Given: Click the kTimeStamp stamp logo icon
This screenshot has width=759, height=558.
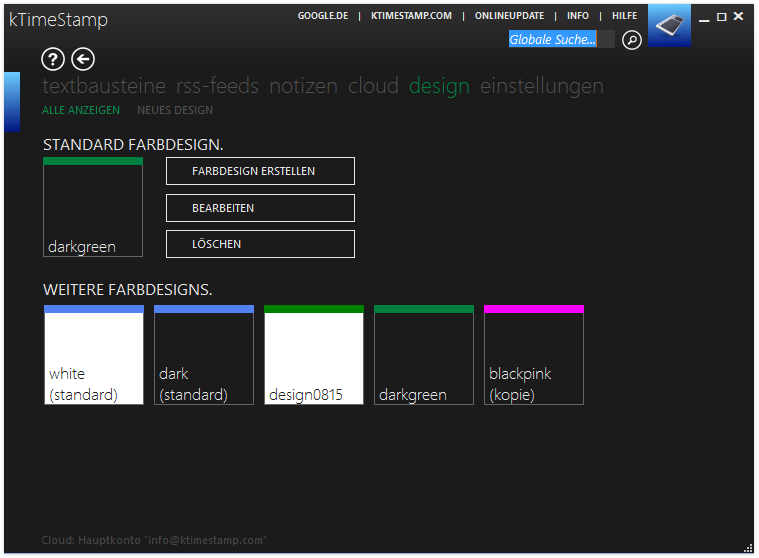Looking at the screenshot, I should click(669, 26).
